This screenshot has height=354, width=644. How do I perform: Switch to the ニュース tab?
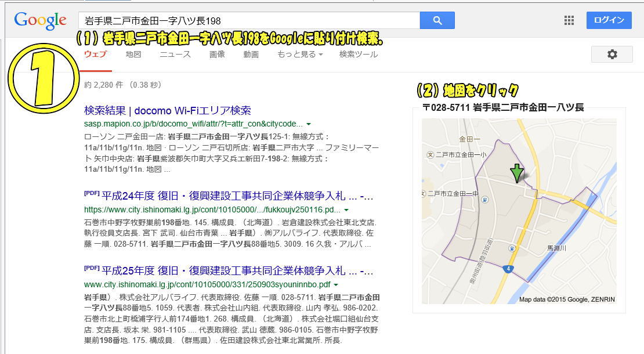[x=175, y=54]
